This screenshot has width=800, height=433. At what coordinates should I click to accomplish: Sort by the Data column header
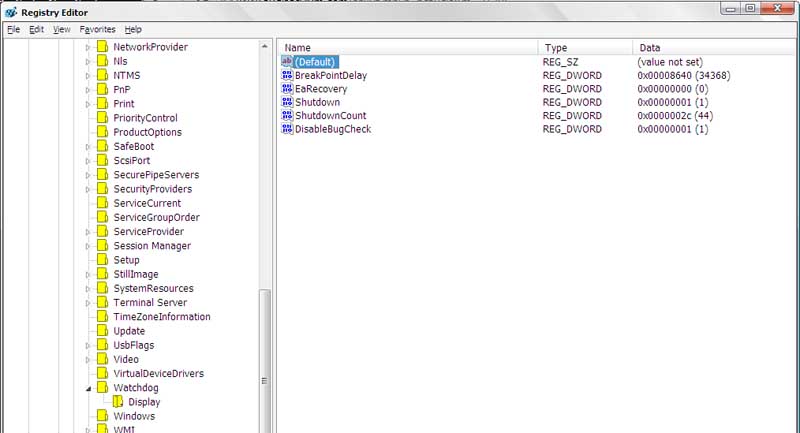click(715, 47)
